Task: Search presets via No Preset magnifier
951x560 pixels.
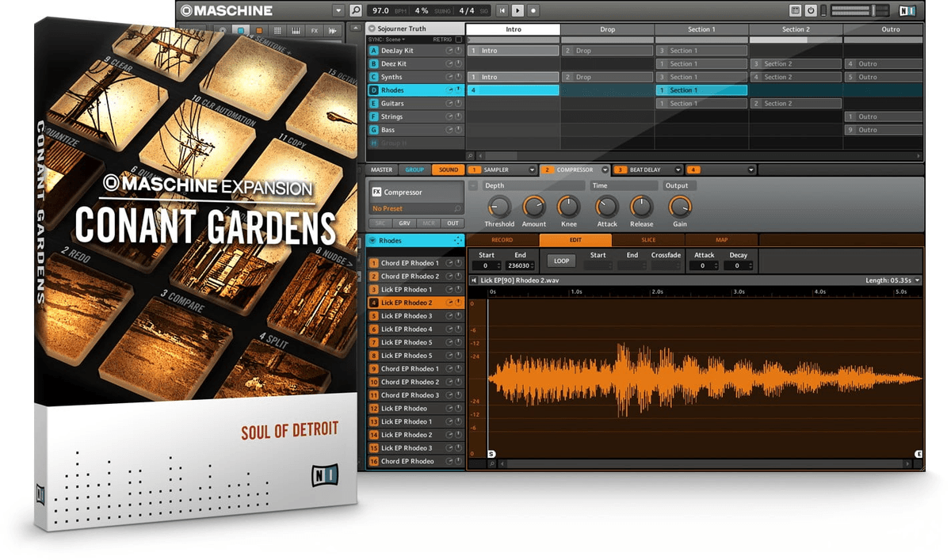Action: click(457, 209)
